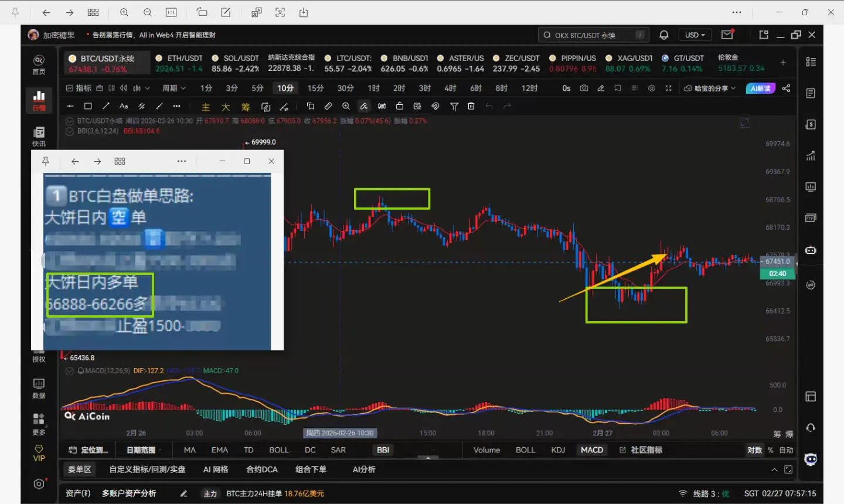
Task: Expand more drawing tools ellipsis
Action: 176,106
